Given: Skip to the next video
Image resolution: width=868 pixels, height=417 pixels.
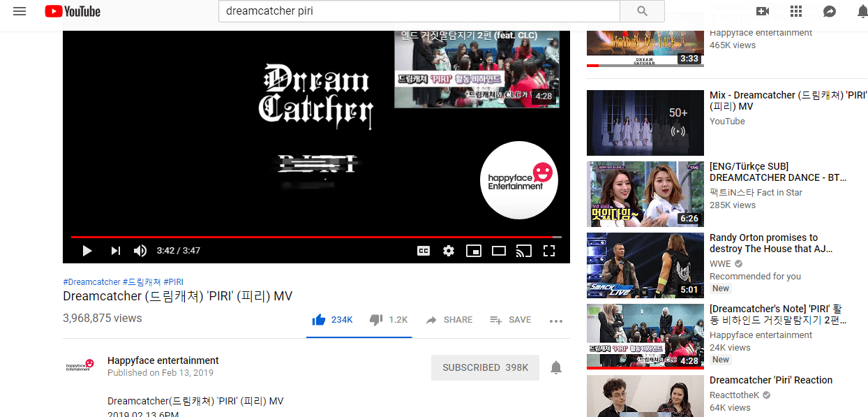Looking at the screenshot, I should click(x=116, y=251).
